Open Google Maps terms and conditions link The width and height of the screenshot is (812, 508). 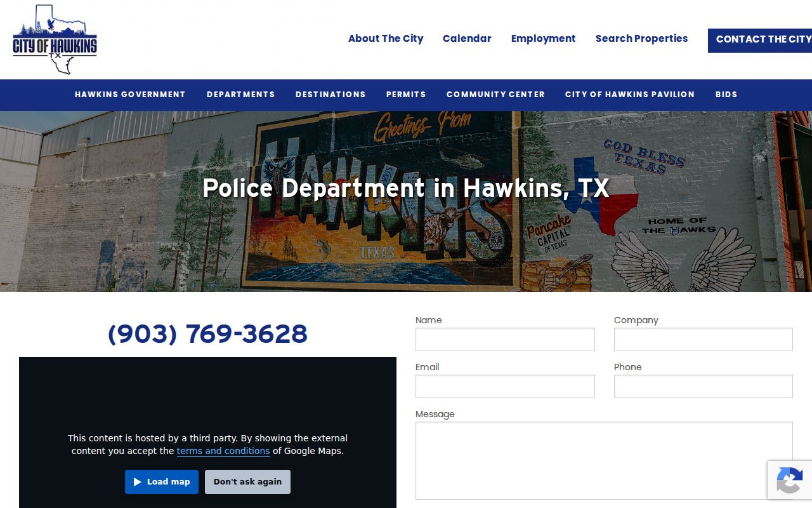[x=223, y=451]
